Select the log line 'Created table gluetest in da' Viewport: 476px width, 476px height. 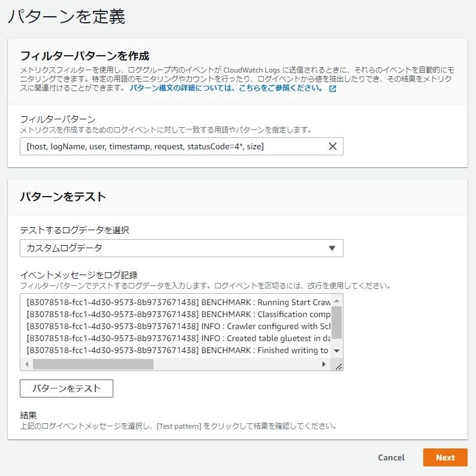(179, 338)
